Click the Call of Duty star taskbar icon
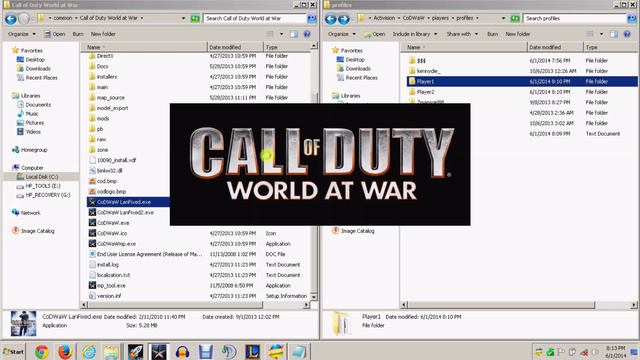The height and width of the screenshot is (360, 640). 158,352
